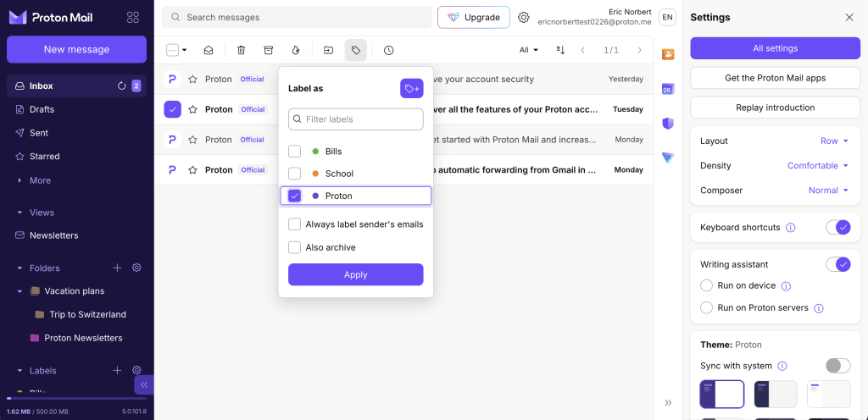Viewport: 868px width, 420px height.
Task: Star the Yesterday Proton email
Action: (x=192, y=79)
